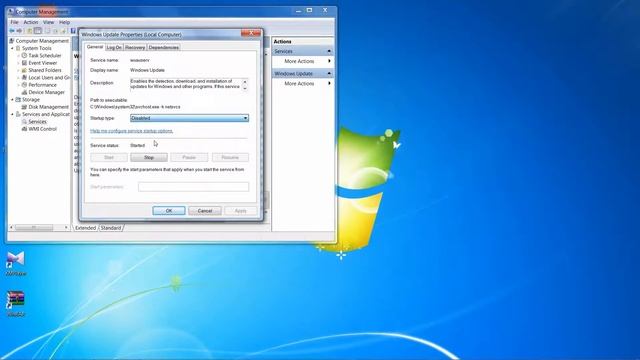Viewport: 640px width, 360px height.
Task: Select the WMI Control tree label
Action: [42, 129]
